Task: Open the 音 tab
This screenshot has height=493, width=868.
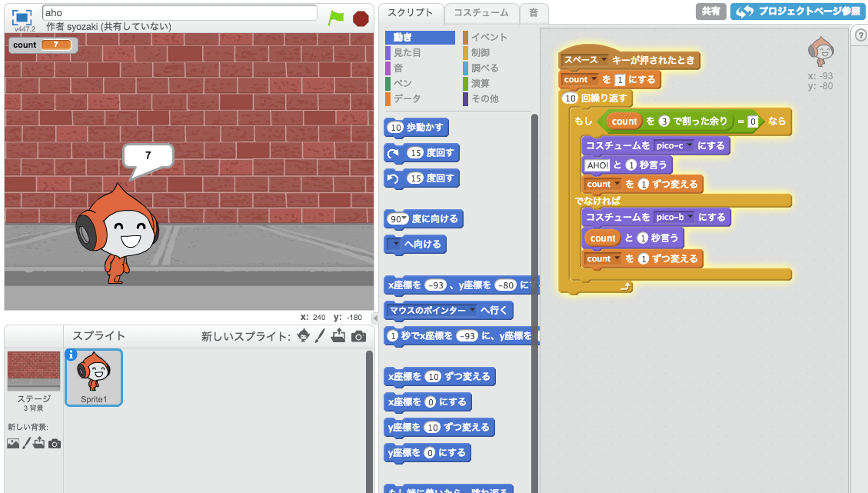Action: click(x=534, y=13)
